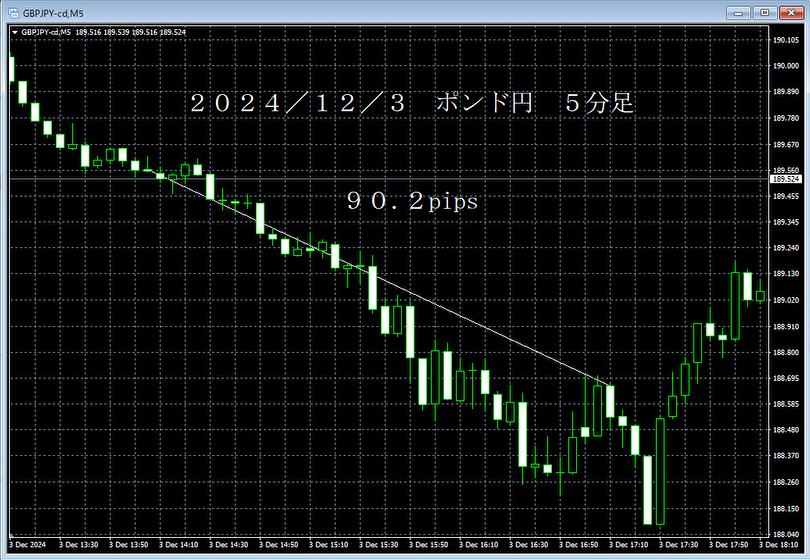Viewport: 810px width, 560px height.
Task: Select the 90.2pips text label
Action: [x=412, y=201]
